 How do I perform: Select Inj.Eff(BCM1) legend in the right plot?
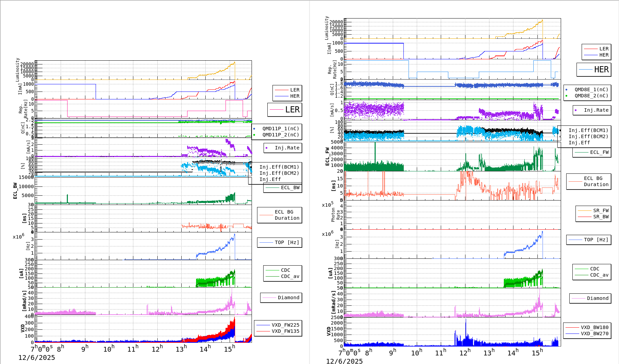[588, 130]
